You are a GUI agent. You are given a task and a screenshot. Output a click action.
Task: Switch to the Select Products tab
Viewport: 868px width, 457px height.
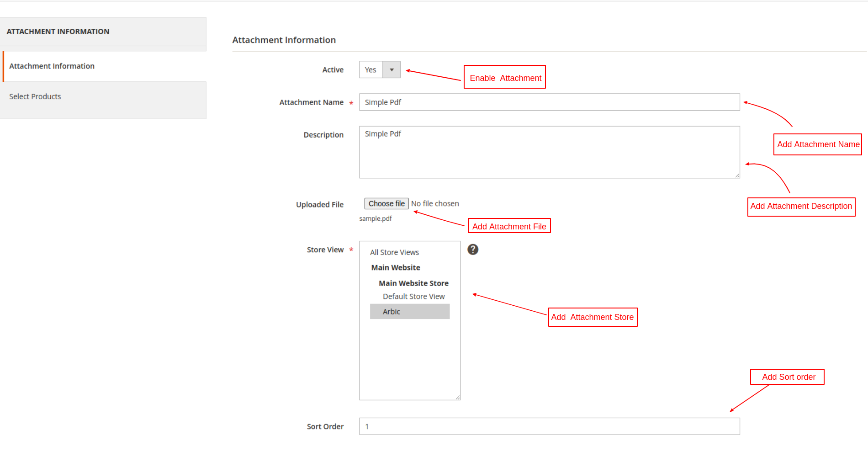tap(35, 96)
